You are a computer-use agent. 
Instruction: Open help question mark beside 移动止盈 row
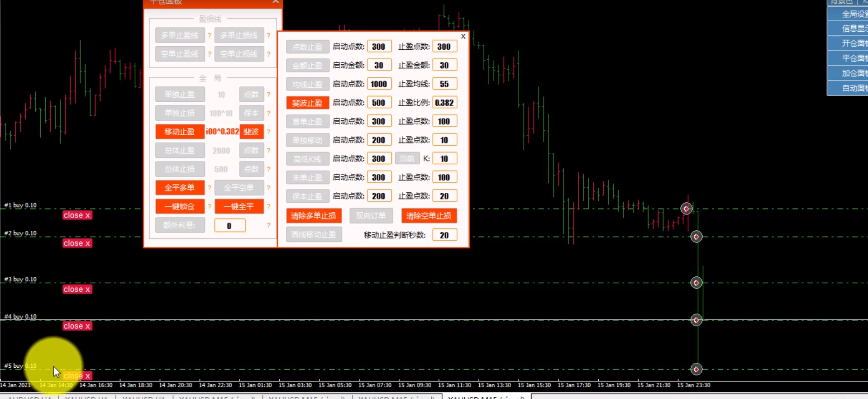pyautogui.click(x=268, y=132)
